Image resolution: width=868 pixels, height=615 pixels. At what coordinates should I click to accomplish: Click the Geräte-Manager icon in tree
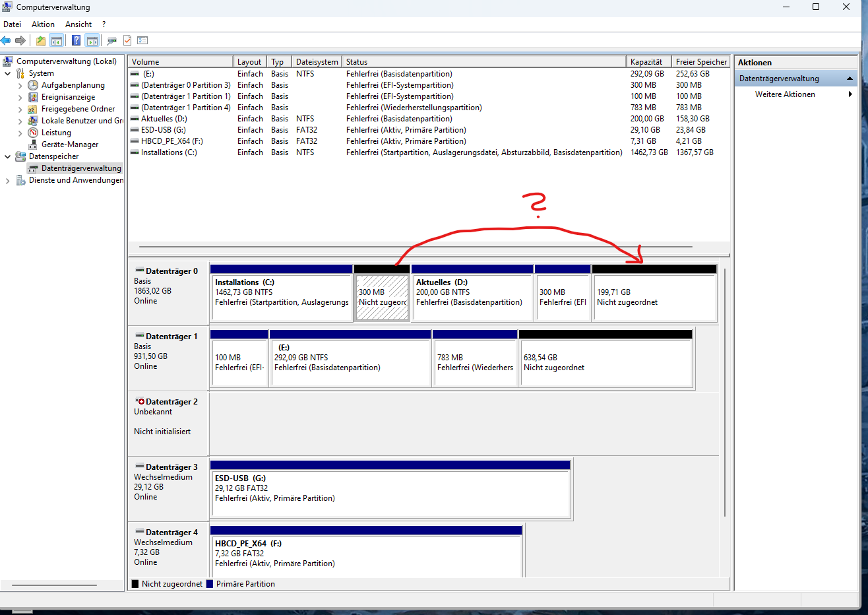[33, 145]
